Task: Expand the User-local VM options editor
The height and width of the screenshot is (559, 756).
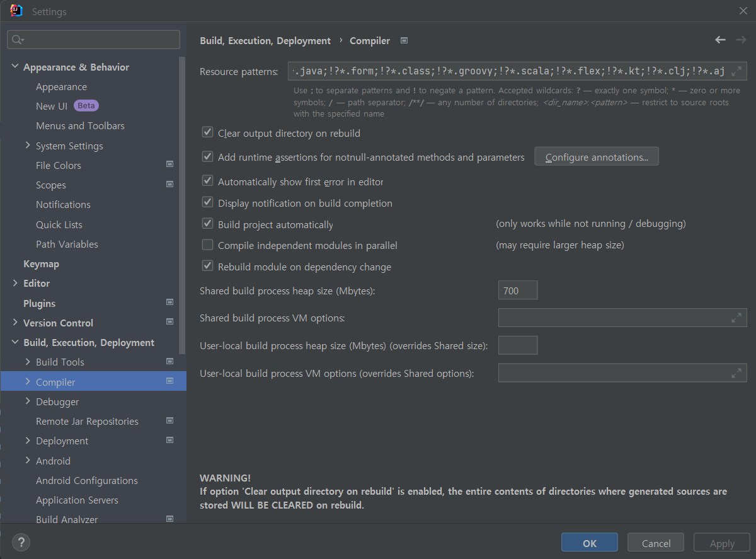Action: pyautogui.click(x=737, y=372)
